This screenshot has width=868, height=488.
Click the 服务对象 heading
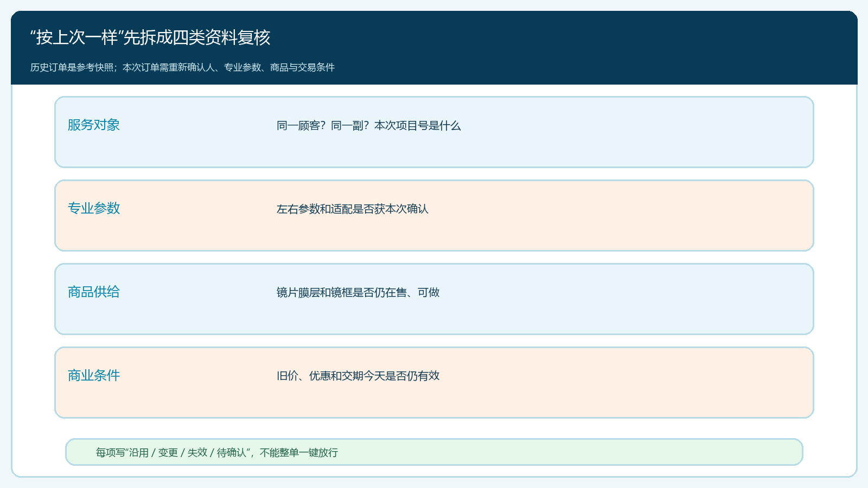94,125
